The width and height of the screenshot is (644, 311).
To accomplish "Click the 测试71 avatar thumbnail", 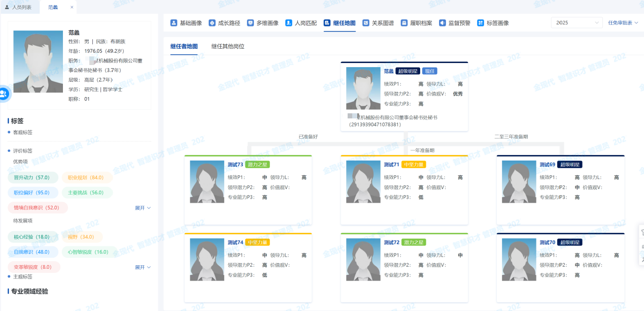I will (363, 182).
